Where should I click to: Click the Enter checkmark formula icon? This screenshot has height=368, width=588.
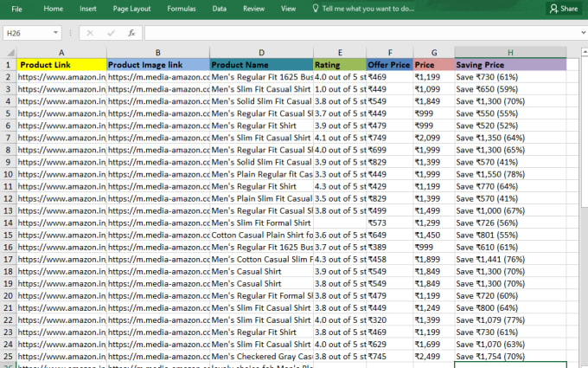coord(111,33)
